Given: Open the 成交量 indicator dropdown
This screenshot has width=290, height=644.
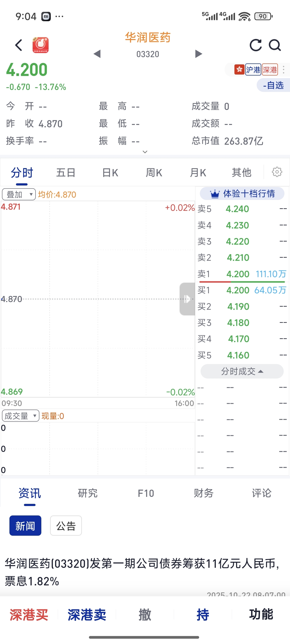Looking at the screenshot, I should click(x=20, y=416).
